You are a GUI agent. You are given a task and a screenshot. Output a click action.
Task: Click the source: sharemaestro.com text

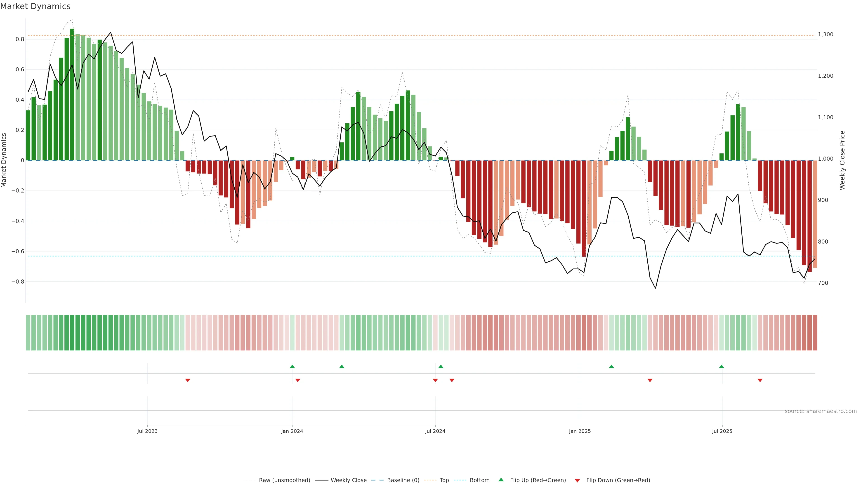coord(821,411)
